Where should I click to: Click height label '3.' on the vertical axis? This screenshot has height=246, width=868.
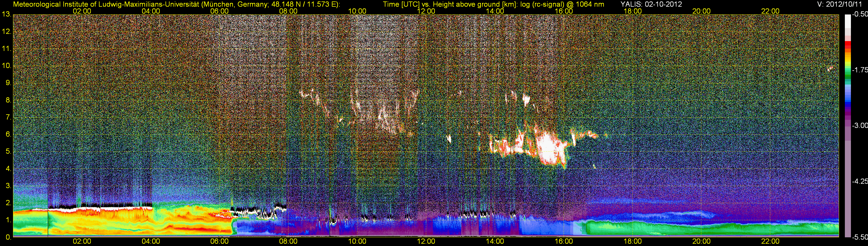coord(8,186)
